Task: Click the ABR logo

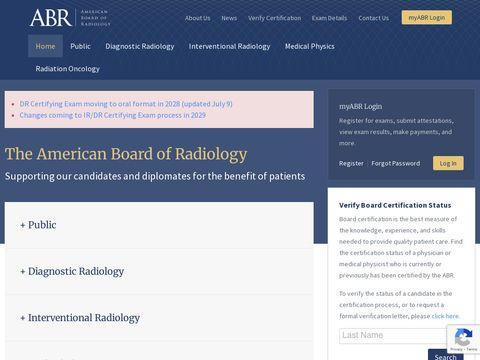Action: [x=70, y=18]
